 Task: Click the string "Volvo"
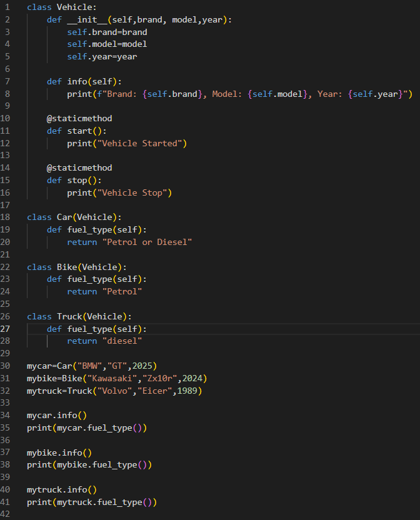pos(114,391)
